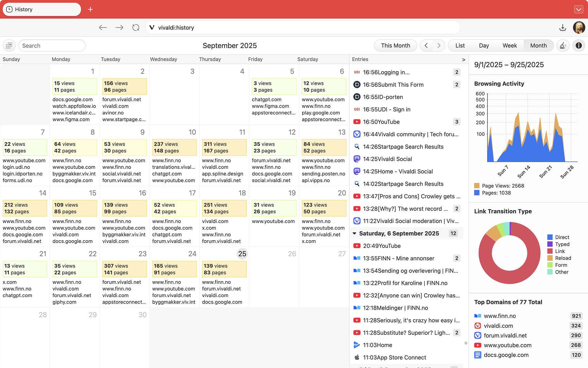Focus the history Search field
Screen dimensions: 588x368
pos(52,46)
